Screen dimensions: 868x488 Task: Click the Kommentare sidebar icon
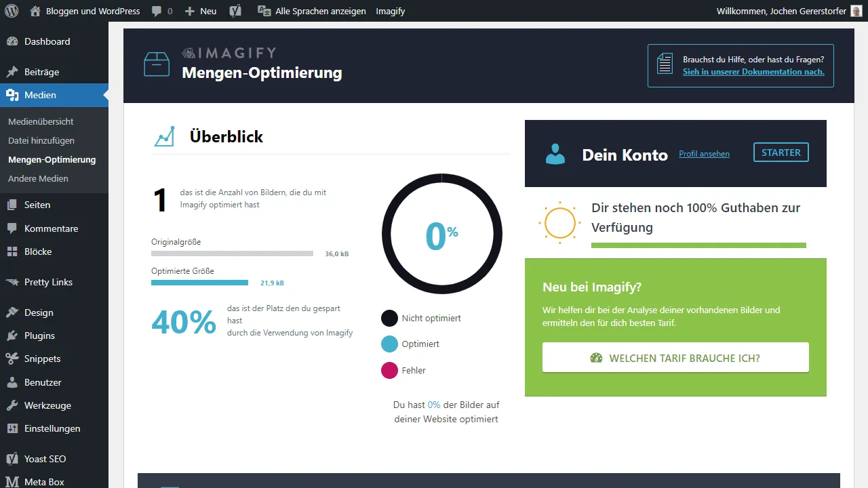click(12, 228)
